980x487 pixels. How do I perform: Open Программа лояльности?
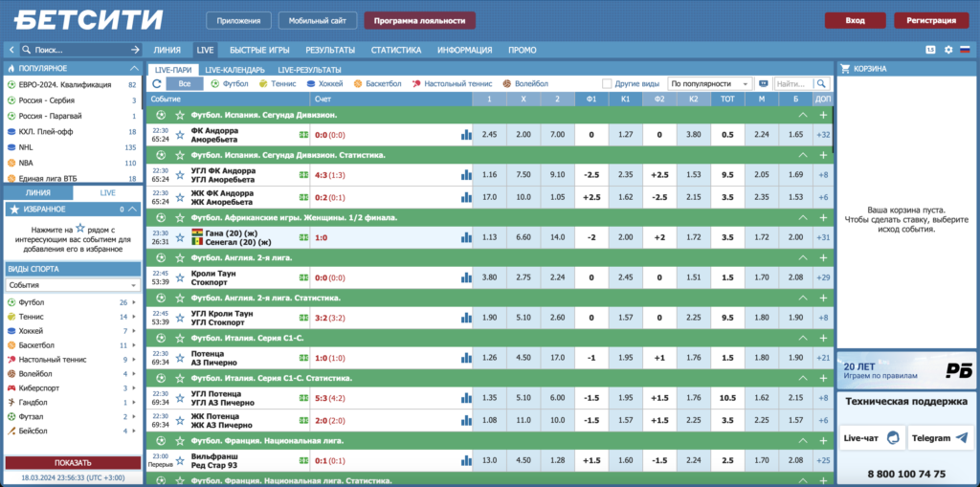[x=420, y=21]
